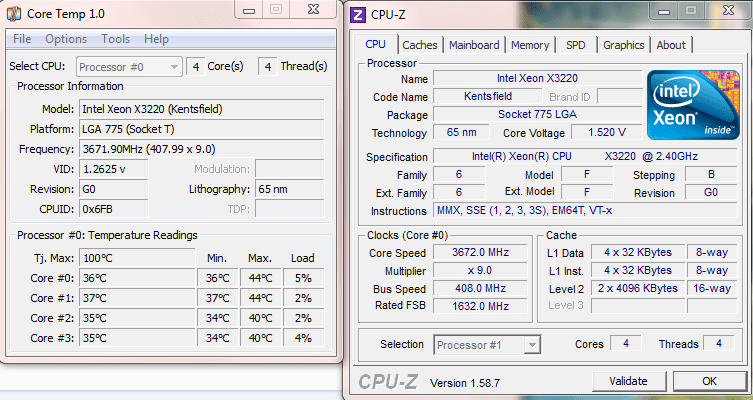Click the CPU-Z Revision value 'G0'
Image resolution: width=753 pixels, height=400 pixels.
pos(711,193)
